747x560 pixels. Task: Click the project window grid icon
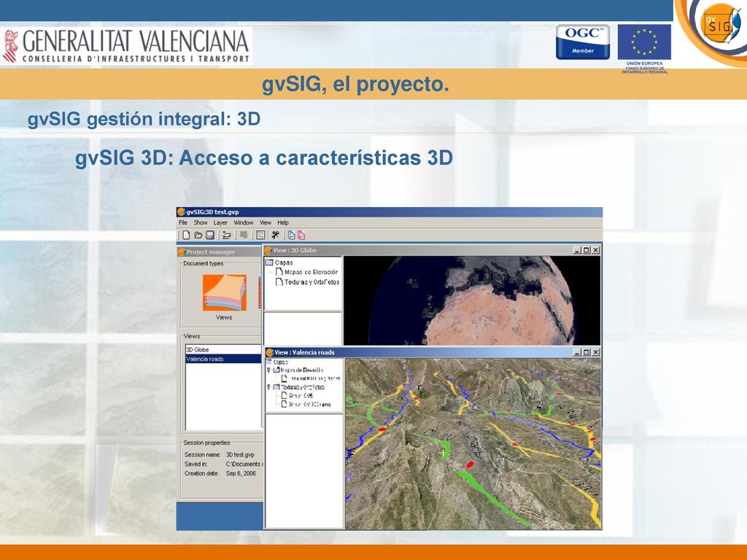(260, 235)
